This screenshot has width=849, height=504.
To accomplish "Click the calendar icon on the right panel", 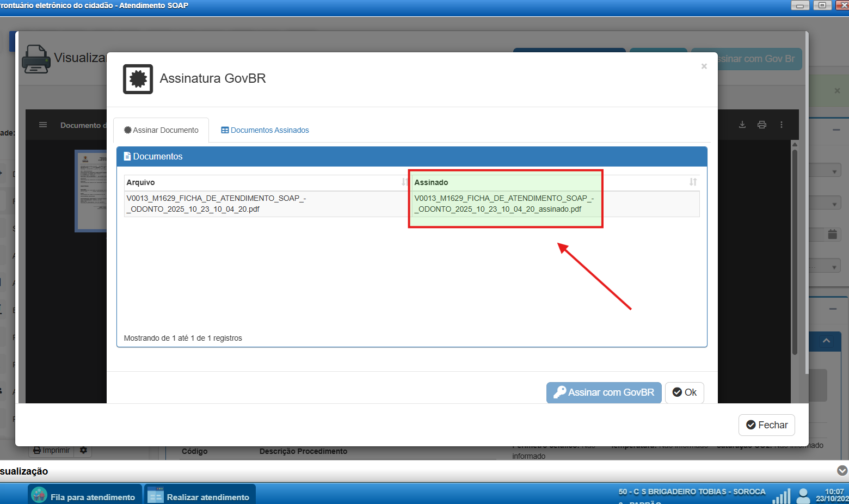I will coord(832,235).
